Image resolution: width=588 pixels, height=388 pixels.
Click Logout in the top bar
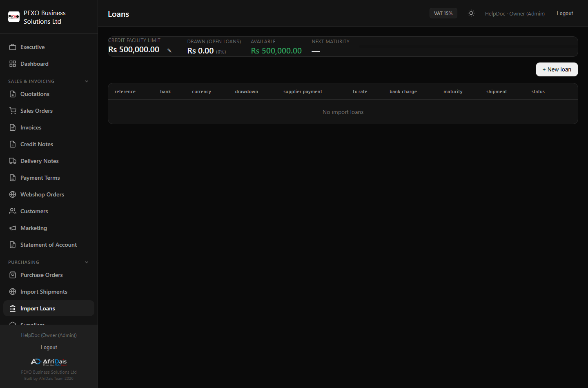click(x=565, y=13)
